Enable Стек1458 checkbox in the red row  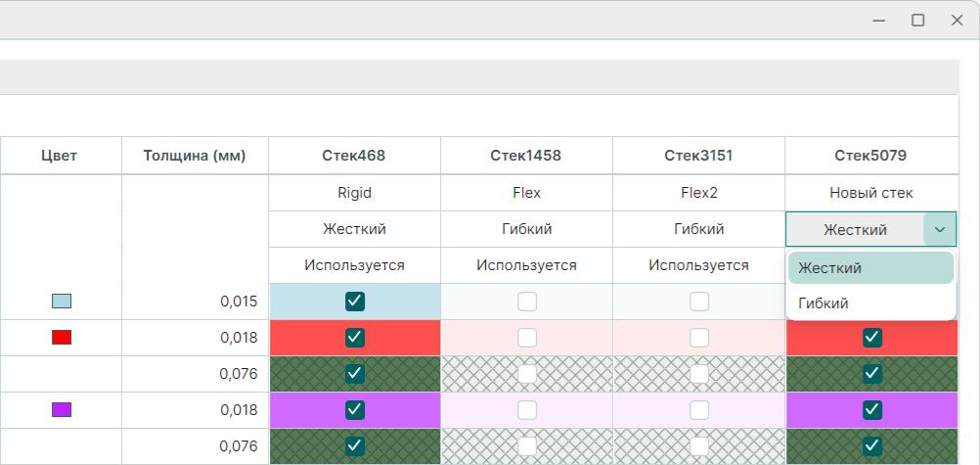coord(527,338)
